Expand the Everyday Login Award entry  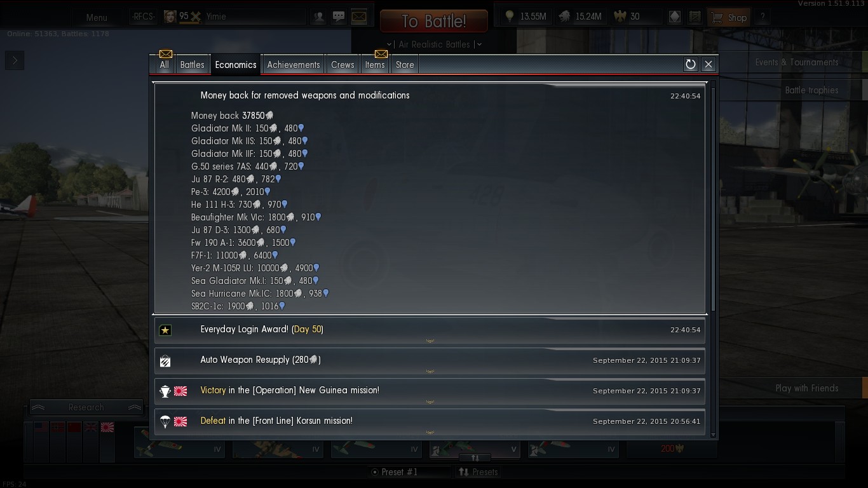(430, 330)
